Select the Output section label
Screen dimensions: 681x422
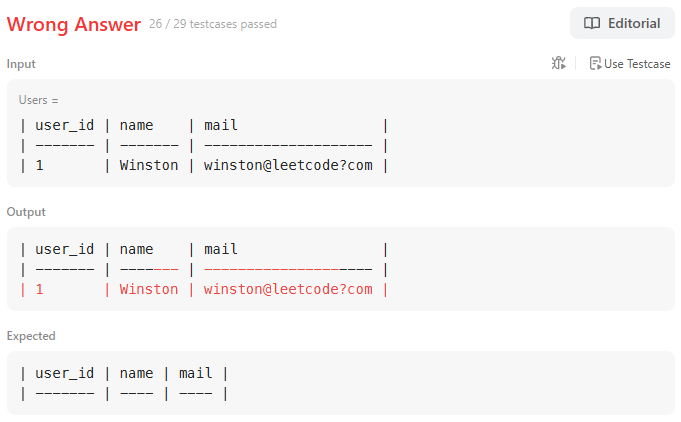(x=26, y=212)
